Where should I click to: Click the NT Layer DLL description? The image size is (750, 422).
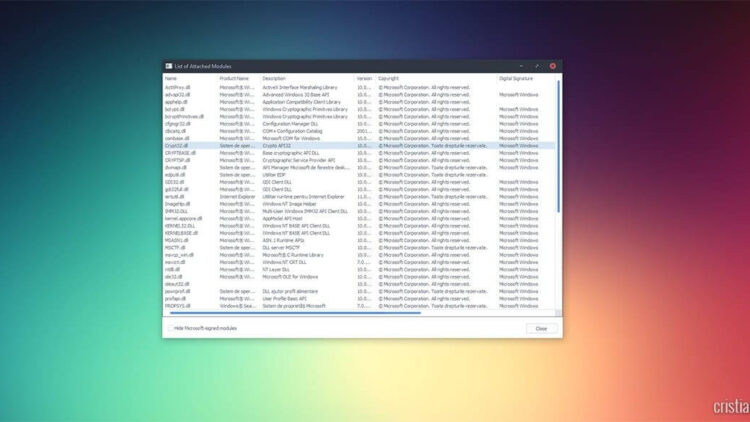pyautogui.click(x=276, y=269)
